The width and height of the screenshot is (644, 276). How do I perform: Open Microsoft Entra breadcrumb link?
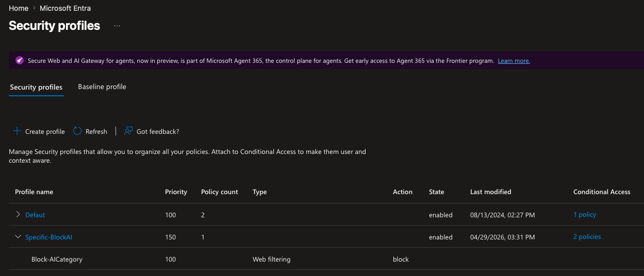click(x=65, y=8)
